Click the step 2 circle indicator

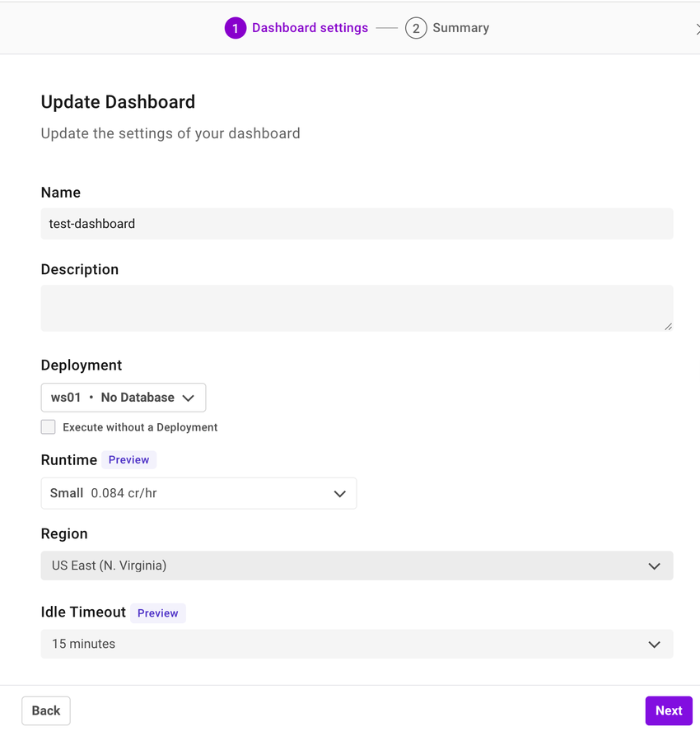[416, 27]
